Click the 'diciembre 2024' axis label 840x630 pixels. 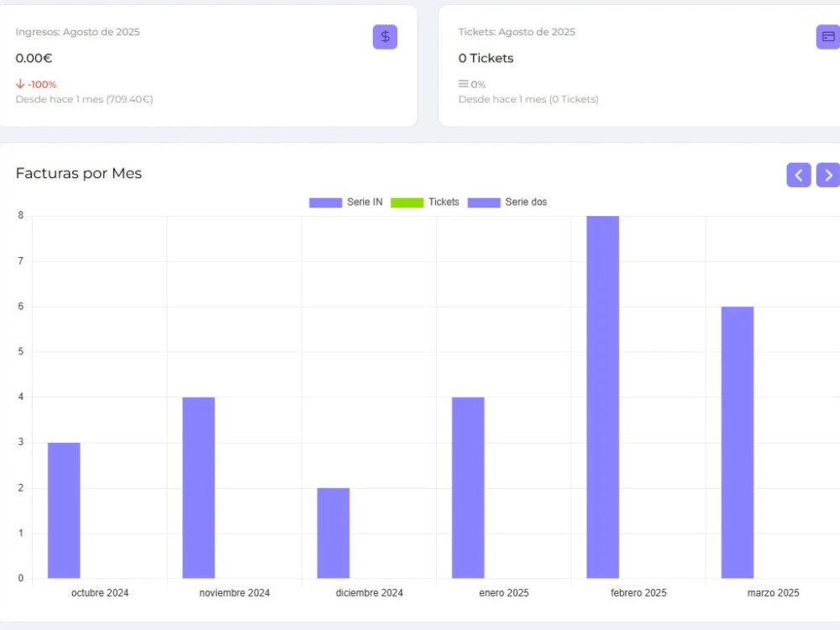click(x=369, y=593)
